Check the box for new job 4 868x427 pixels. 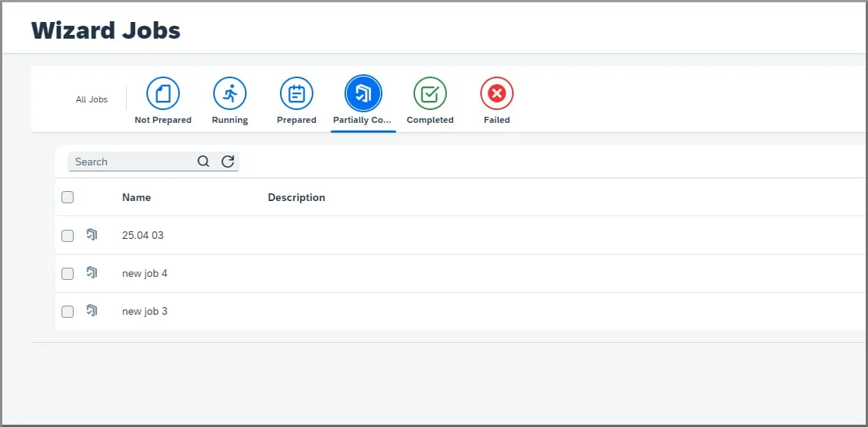(68, 274)
